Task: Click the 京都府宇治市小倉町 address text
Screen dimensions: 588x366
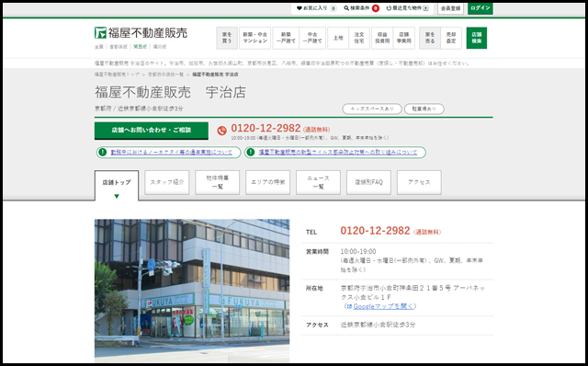Action: coord(413,292)
